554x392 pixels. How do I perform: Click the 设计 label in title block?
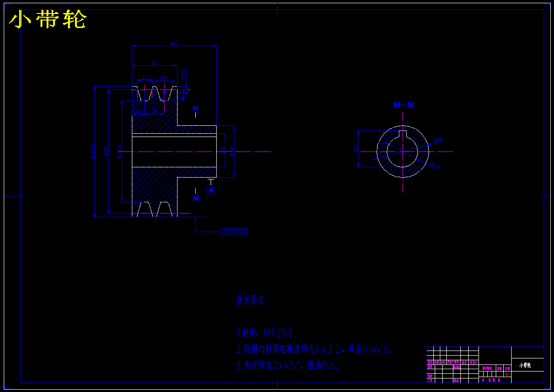(x=430, y=367)
